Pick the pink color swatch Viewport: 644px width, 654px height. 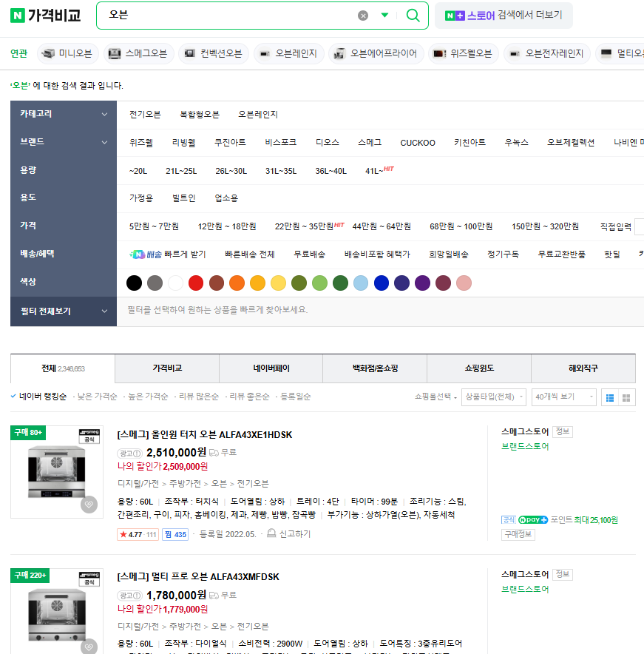464,283
